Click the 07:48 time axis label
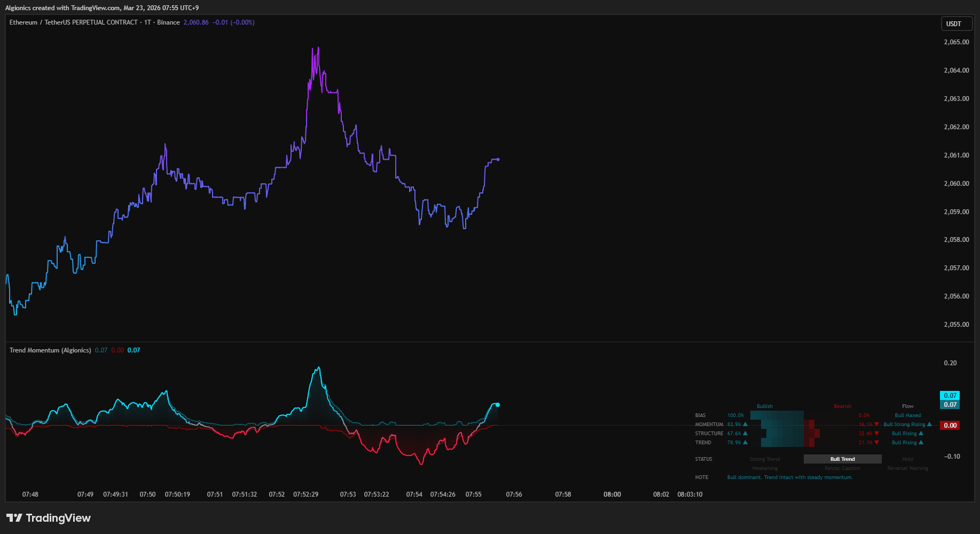The image size is (980, 534). 30,494
